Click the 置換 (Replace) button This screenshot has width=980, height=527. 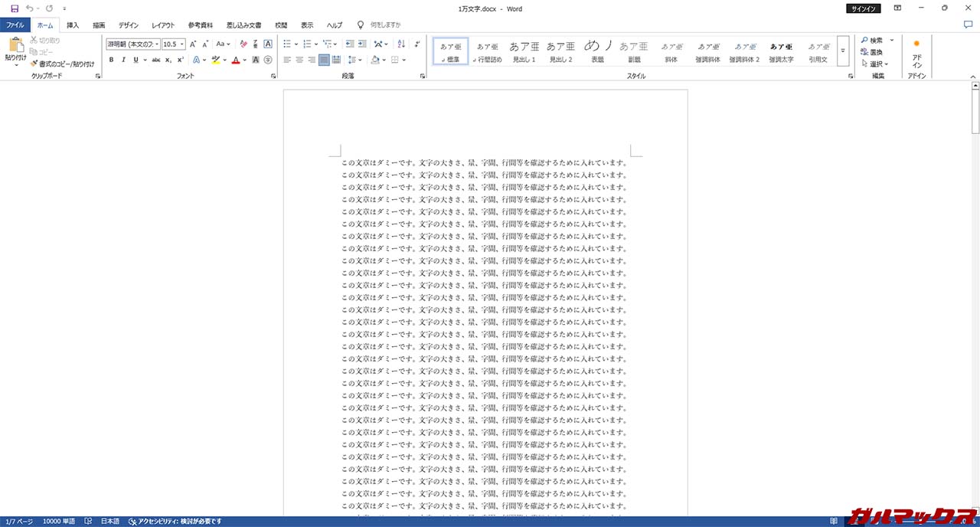click(872, 52)
